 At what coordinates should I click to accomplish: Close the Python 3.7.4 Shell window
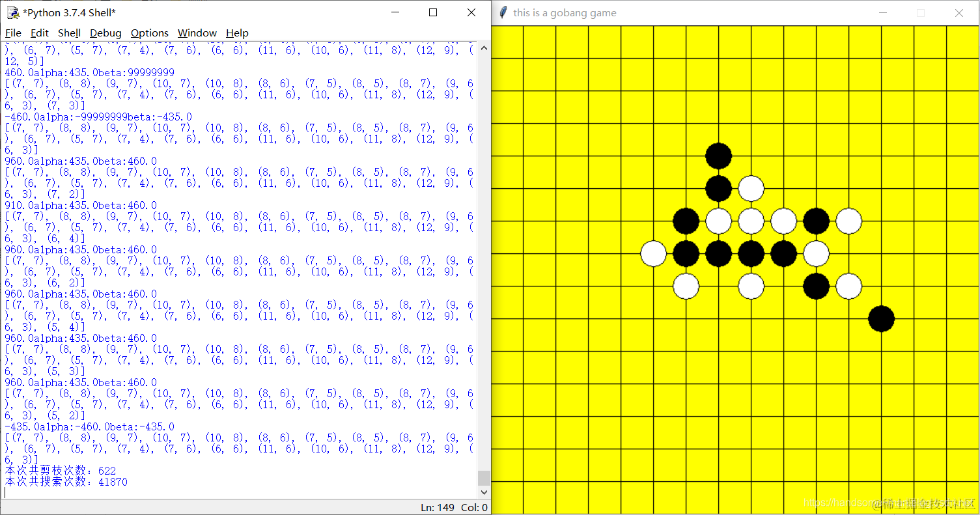(471, 12)
